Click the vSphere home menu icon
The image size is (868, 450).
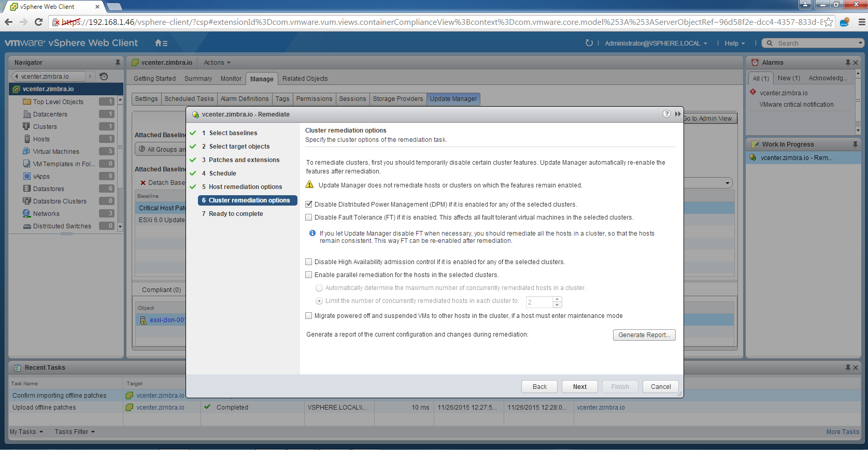(x=161, y=43)
